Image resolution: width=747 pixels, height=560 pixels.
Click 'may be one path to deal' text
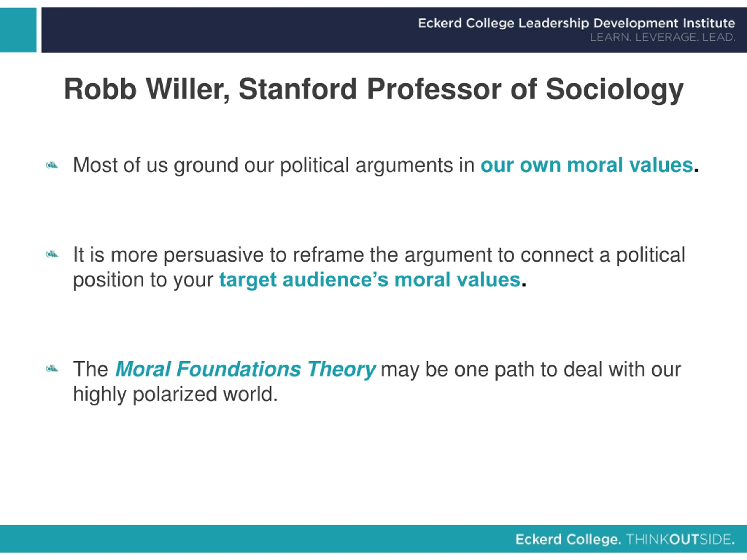pyautogui.click(x=492, y=369)
